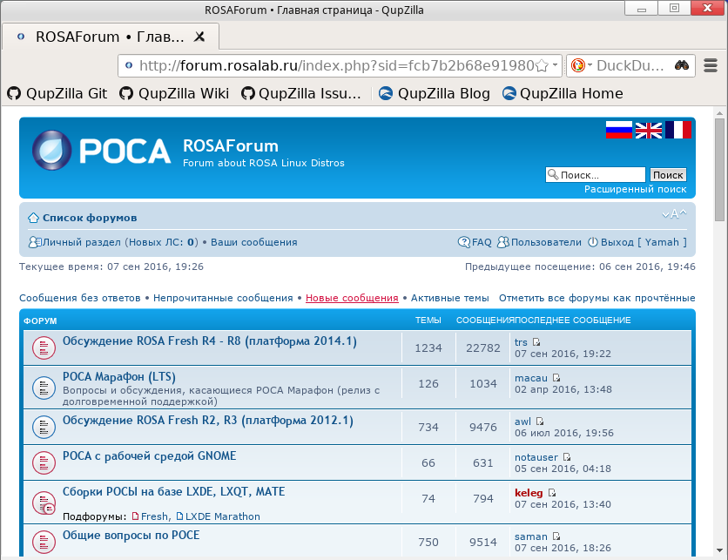Open Сообщения без ответов link
Viewport: 728px width, 560px height.
coord(80,298)
